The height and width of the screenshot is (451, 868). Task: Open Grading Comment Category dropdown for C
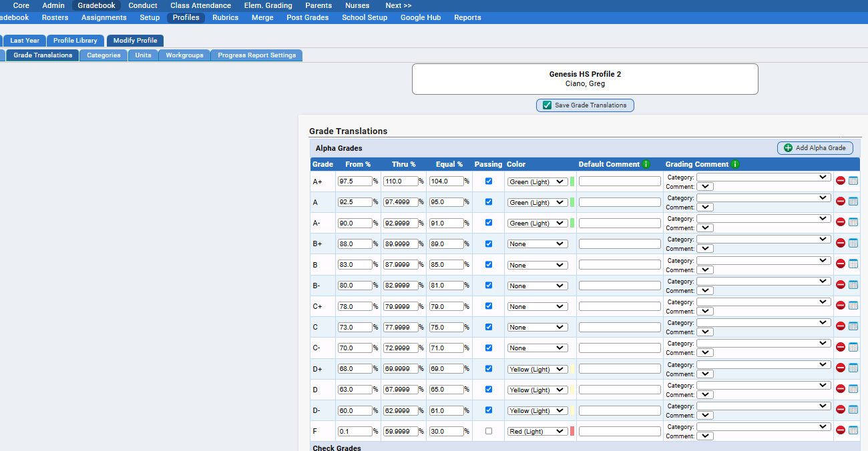tap(764, 322)
